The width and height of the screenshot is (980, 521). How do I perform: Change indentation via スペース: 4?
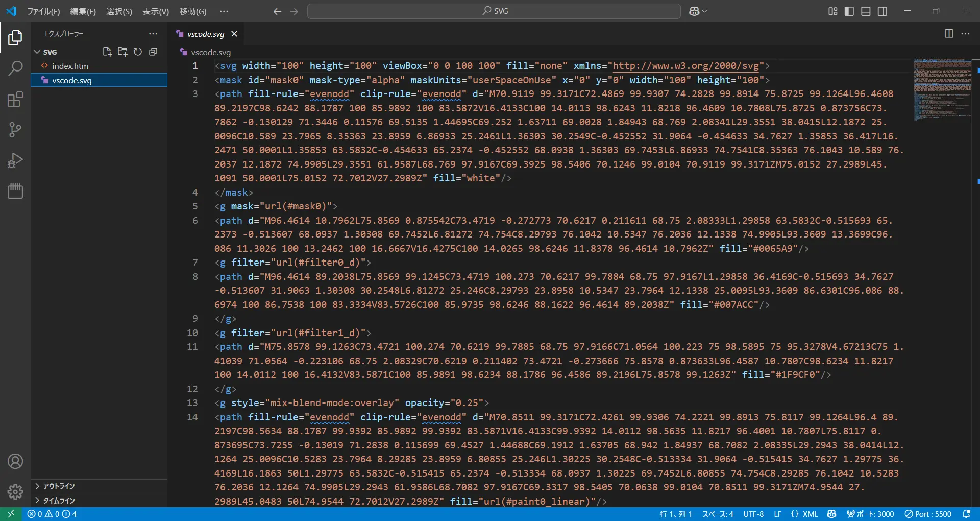coord(718,514)
